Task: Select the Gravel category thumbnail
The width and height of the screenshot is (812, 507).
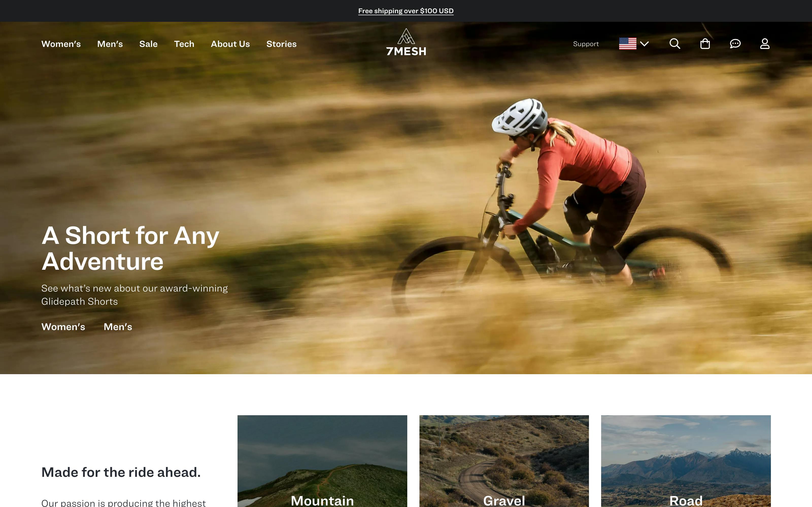Action: coord(504,461)
